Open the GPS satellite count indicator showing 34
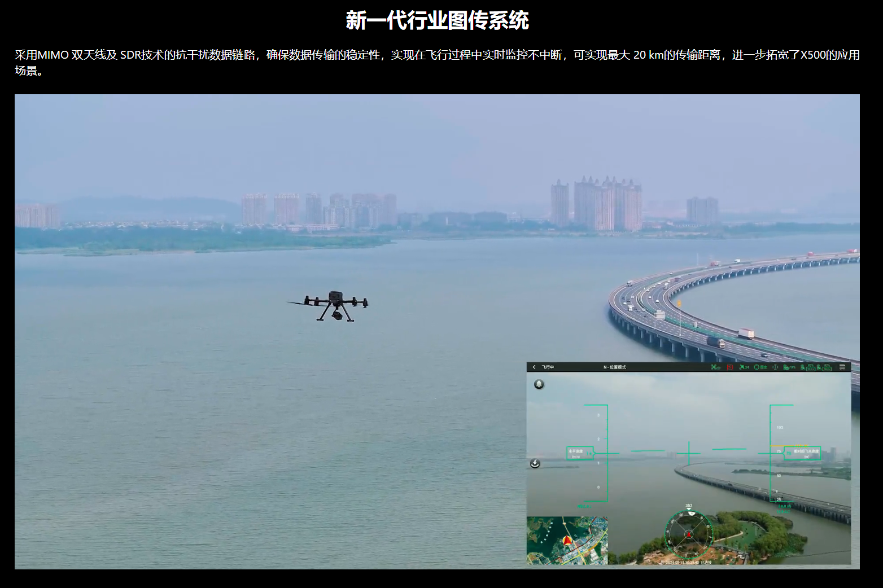 point(744,367)
